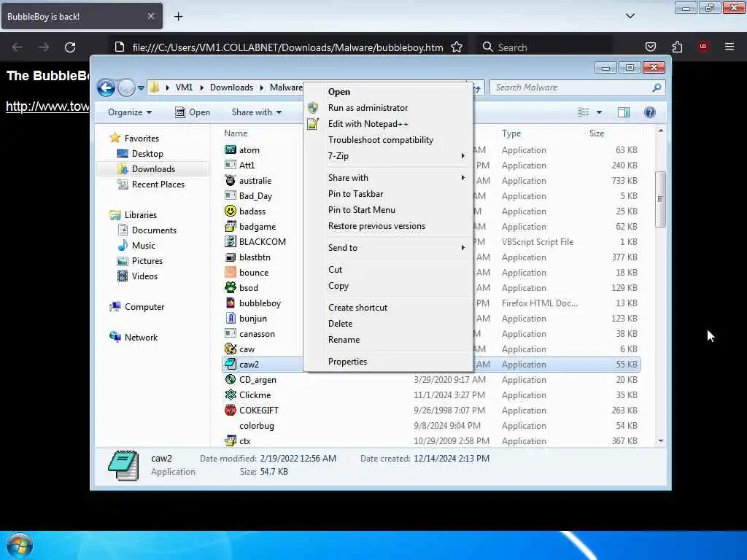Open the view options dropdown arrow
This screenshot has height=560, width=747.
point(599,112)
